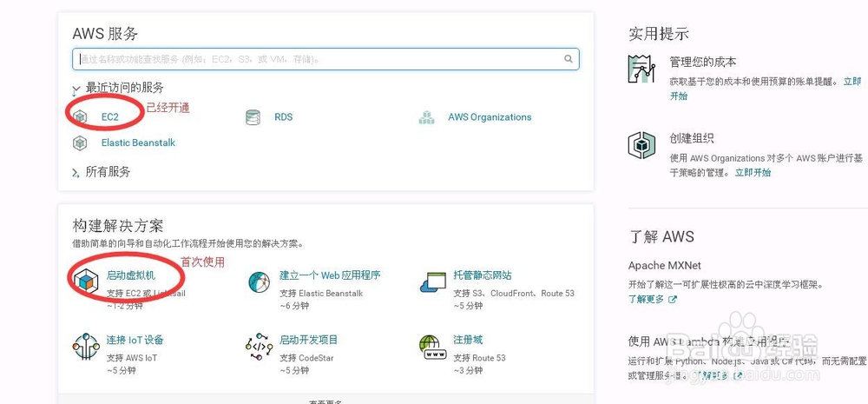The width and height of the screenshot is (868, 404).
Task: Open the EC2 cube icon
Action: pos(80,117)
